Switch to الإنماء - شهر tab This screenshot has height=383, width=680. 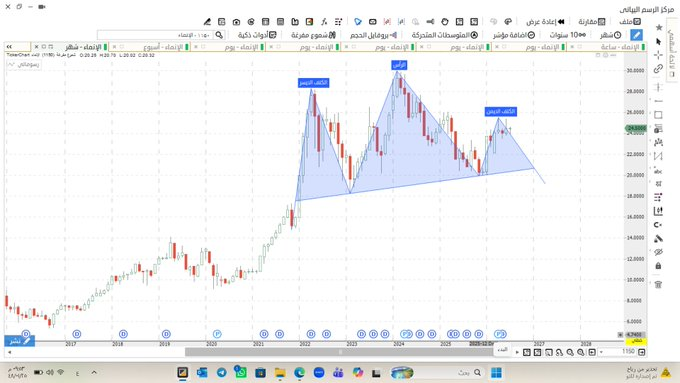click(83, 46)
